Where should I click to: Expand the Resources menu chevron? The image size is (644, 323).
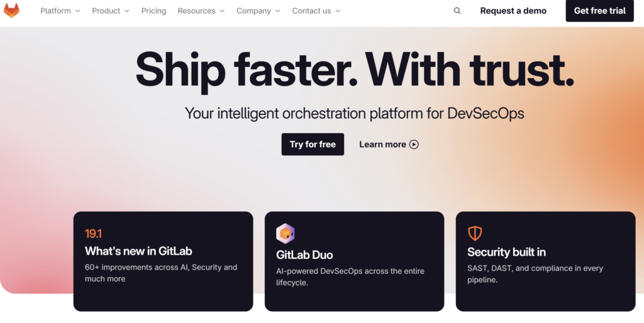[222, 11]
